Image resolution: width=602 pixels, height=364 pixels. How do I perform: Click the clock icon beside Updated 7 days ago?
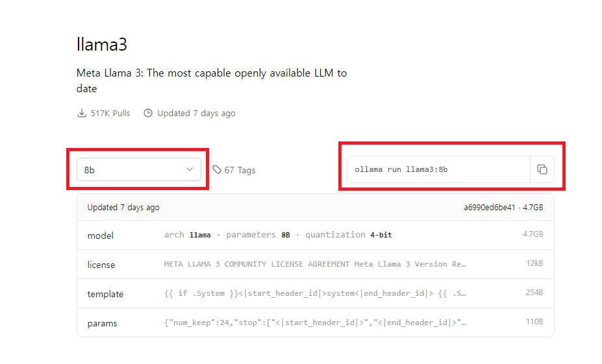(148, 113)
